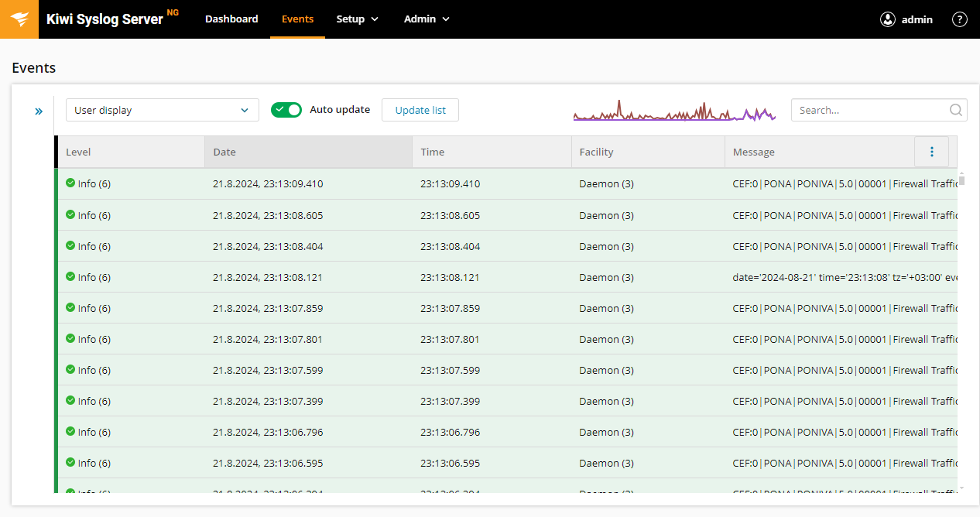
Task: Click the status icon of the 23:13:07.399 row
Action: click(x=70, y=400)
